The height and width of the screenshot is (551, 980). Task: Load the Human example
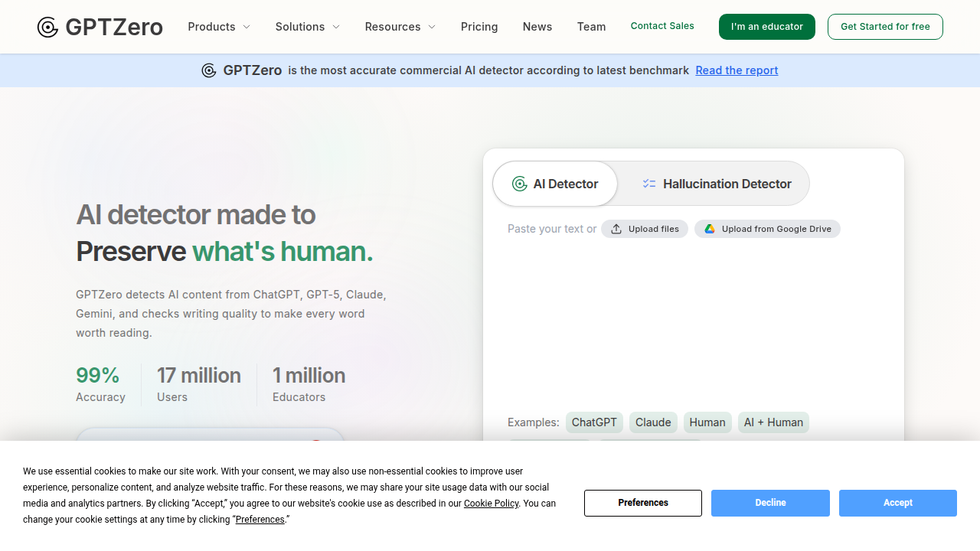coord(707,422)
